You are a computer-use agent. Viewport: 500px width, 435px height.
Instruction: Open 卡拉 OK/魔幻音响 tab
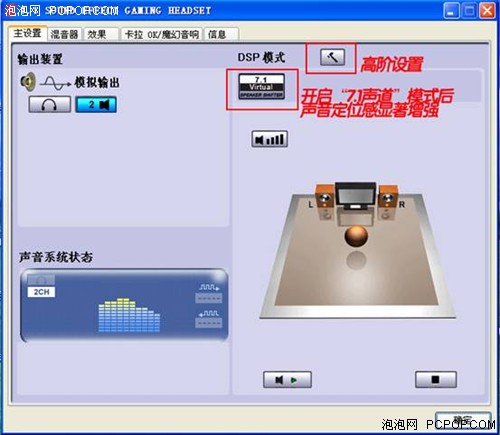pos(161,34)
